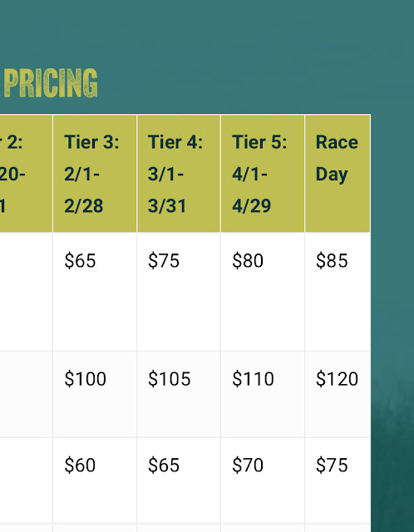Click the $75 price under Tier 4
This screenshot has width=414, height=532.
pyautogui.click(x=164, y=261)
